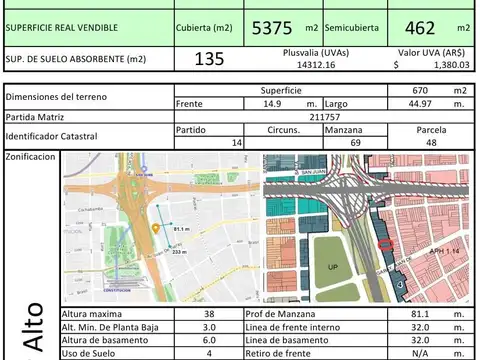
Task: Select the land surface value 670
Action: coord(420,90)
